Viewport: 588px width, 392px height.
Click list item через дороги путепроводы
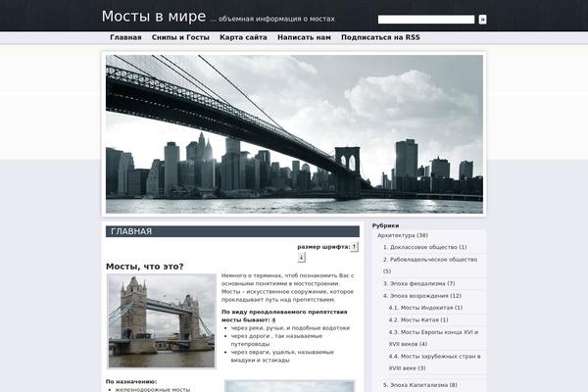276,340
